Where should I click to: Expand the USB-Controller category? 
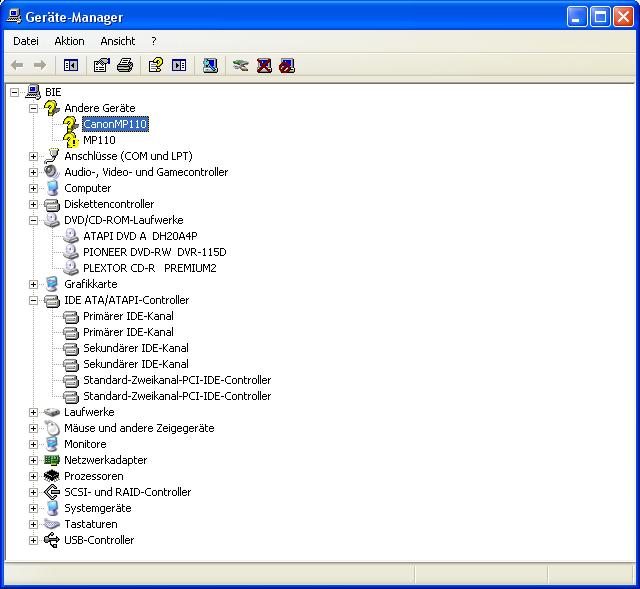[x=33, y=540]
